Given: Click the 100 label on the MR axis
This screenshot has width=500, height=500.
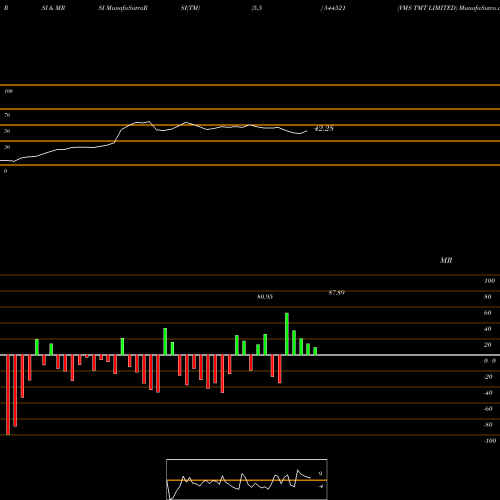Looking at the screenshot, I should (489, 281).
